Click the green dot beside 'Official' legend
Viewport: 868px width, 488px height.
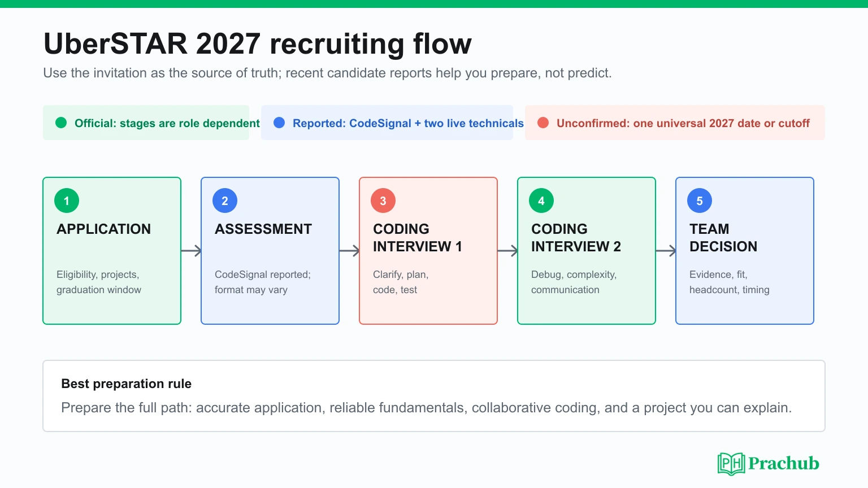pos(61,123)
